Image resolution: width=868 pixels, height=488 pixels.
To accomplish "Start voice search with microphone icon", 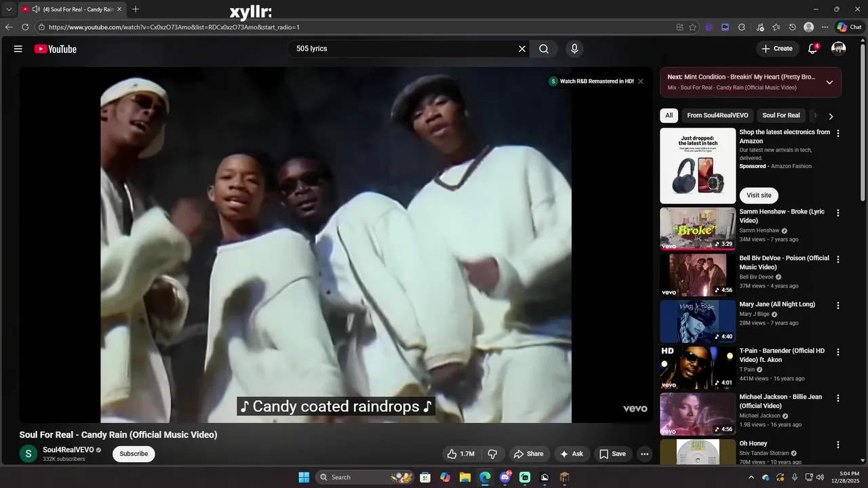I will 574,49.
